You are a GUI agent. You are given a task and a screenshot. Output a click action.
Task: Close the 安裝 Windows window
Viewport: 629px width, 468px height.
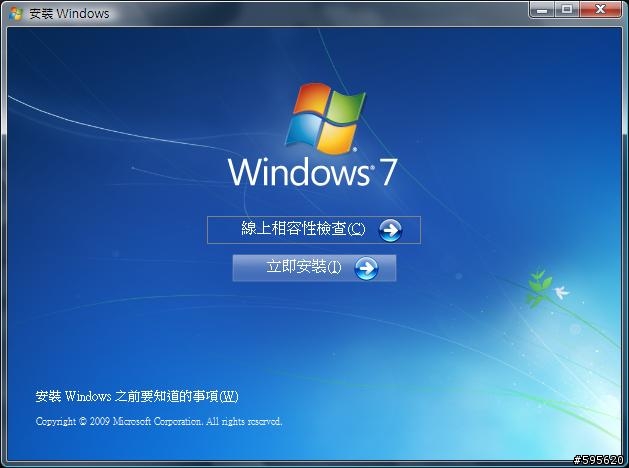pyautogui.click(x=600, y=10)
